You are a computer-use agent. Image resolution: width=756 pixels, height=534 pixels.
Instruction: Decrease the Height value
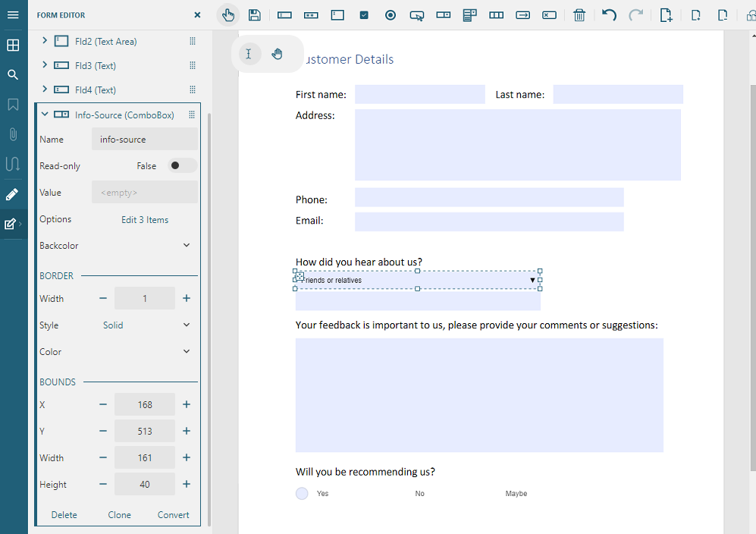[x=102, y=484]
